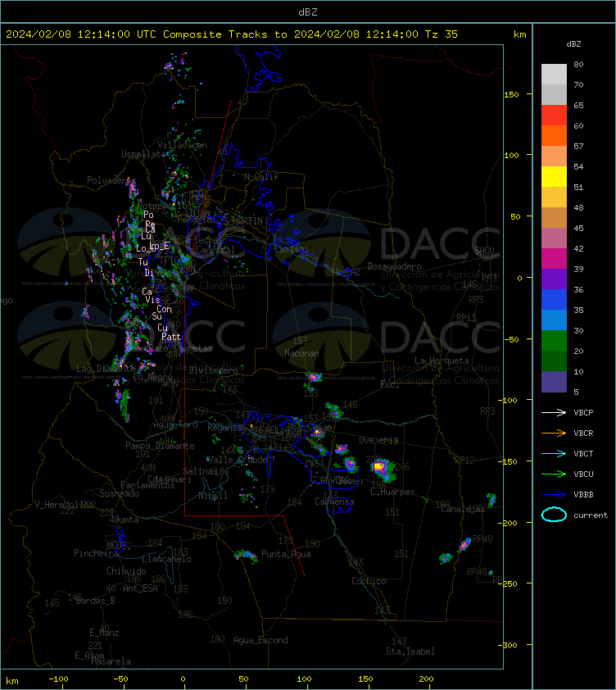616x690 pixels.
Task: Click the SACU place label
Action: point(484,250)
